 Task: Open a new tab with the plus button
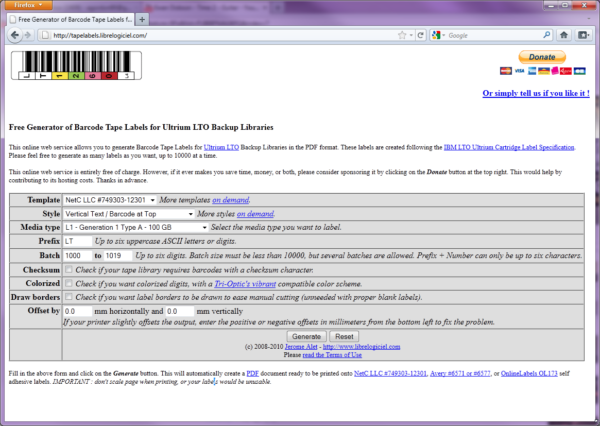point(142,19)
